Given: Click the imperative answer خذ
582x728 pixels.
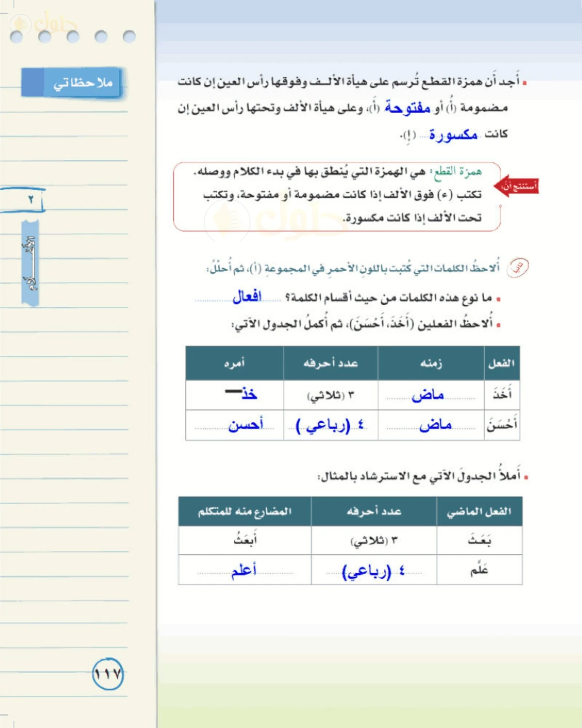Looking at the screenshot, I should point(249,394).
